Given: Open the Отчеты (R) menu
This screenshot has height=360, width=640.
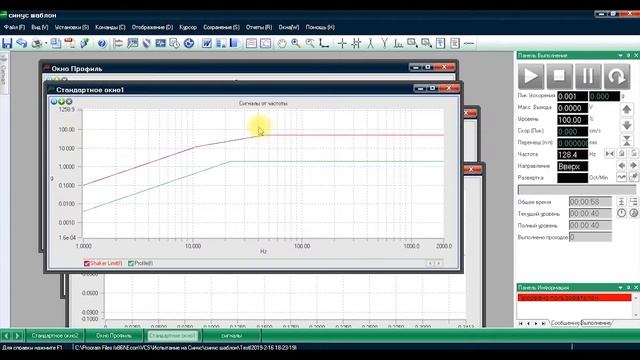Looking at the screenshot, I should click(259, 27).
